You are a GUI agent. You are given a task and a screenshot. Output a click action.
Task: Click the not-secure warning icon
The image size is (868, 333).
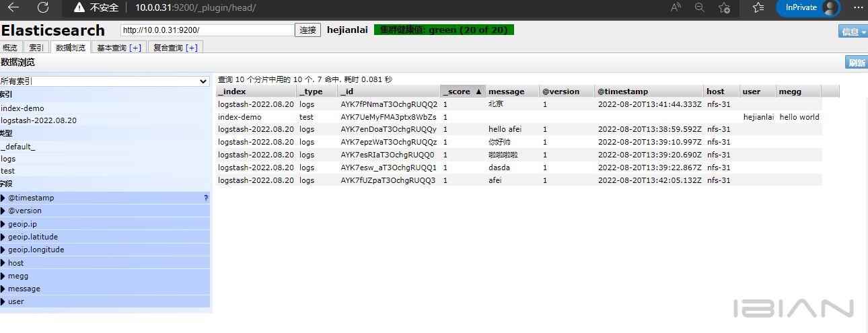pos(80,7)
